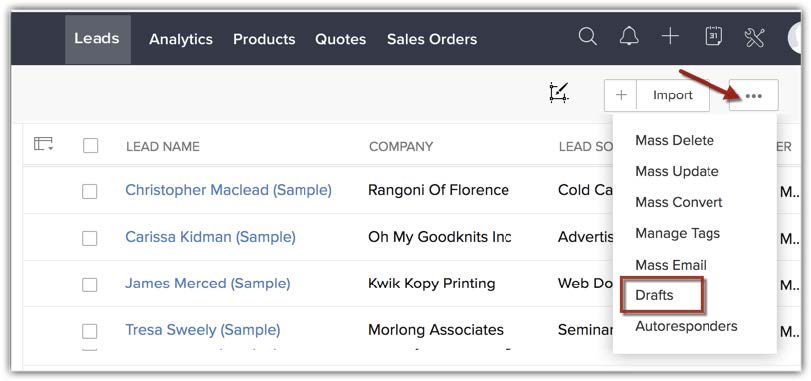Click the plus button beside Import
This screenshot has width=811, height=381.
coord(621,95)
